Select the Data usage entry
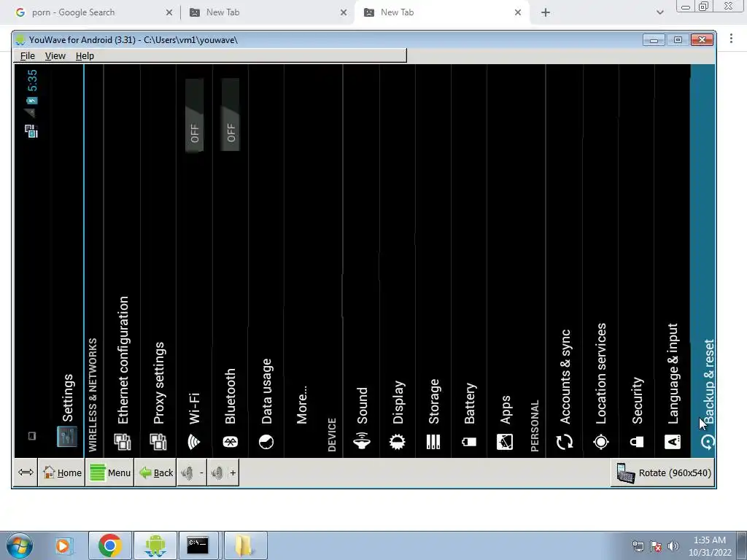747x560 pixels. point(266,261)
